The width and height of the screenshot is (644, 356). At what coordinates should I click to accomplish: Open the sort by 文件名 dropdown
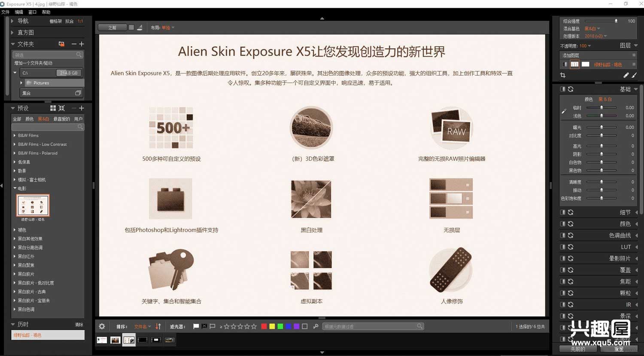pyautogui.click(x=143, y=326)
